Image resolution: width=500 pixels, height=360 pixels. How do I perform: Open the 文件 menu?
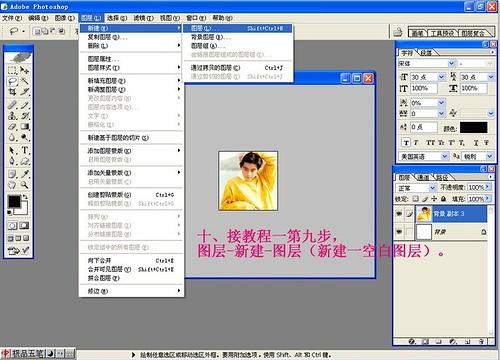point(12,18)
